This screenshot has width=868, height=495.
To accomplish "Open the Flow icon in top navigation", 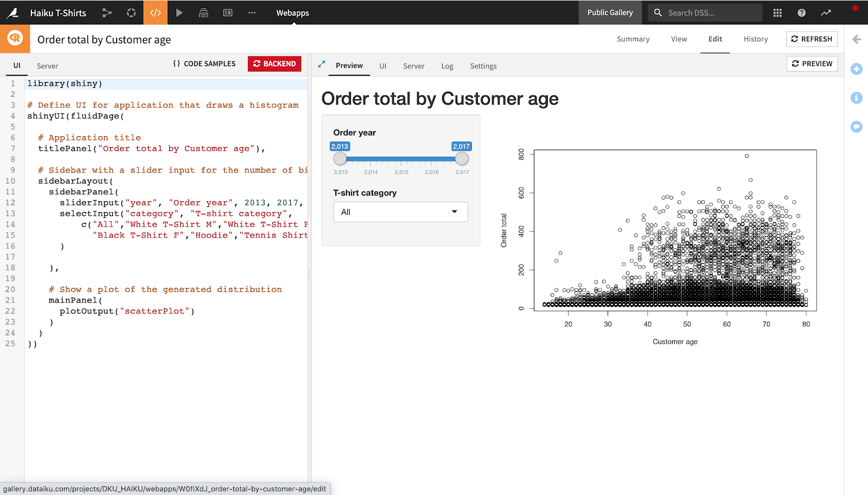I will point(107,12).
